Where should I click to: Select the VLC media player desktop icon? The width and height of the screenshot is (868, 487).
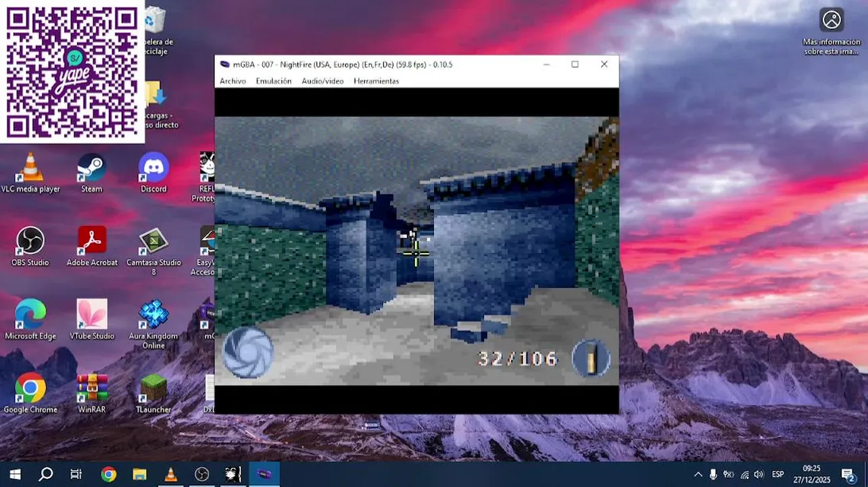(30, 173)
